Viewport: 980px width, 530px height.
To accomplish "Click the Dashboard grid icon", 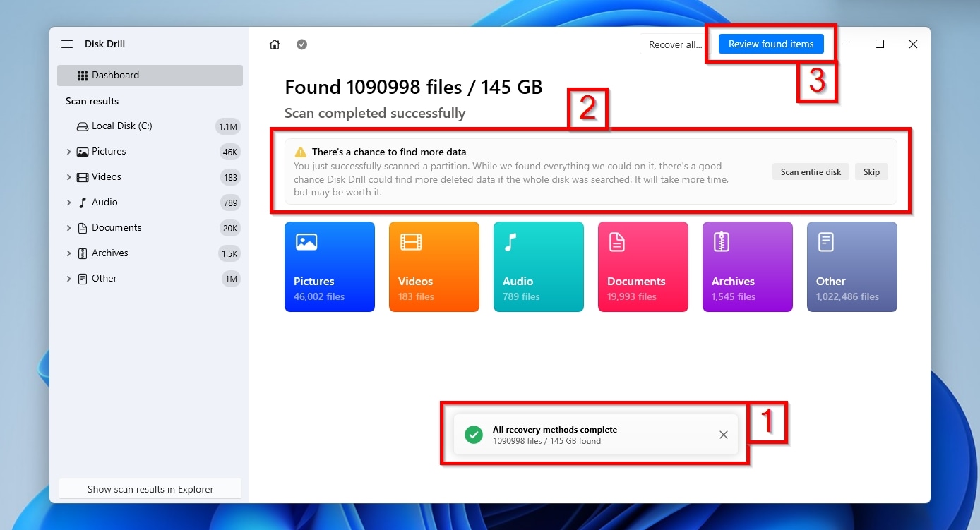I will click(x=83, y=76).
